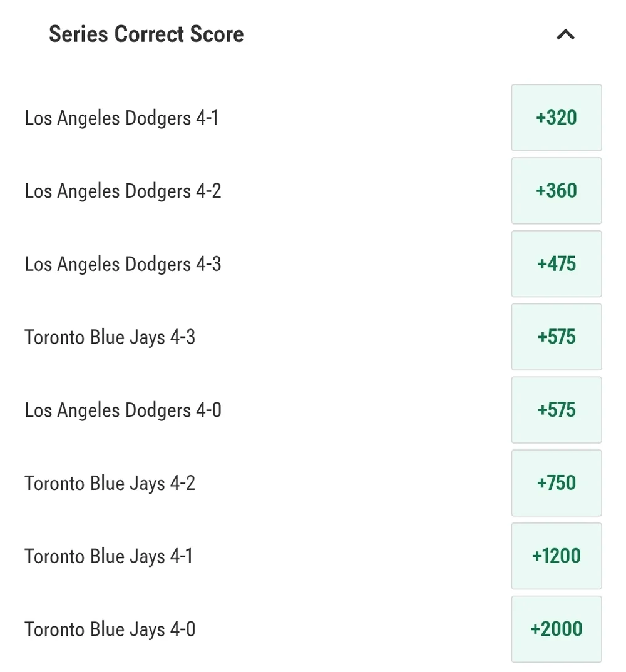The image size is (626, 672).
Task: Click the Toronto Blue Jays 4-3 label
Action: coord(110,337)
